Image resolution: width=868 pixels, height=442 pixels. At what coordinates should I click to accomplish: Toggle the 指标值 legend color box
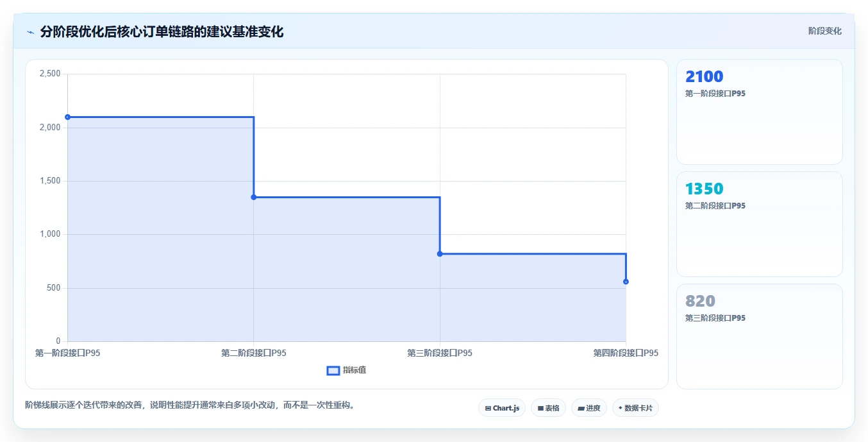point(333,370)
